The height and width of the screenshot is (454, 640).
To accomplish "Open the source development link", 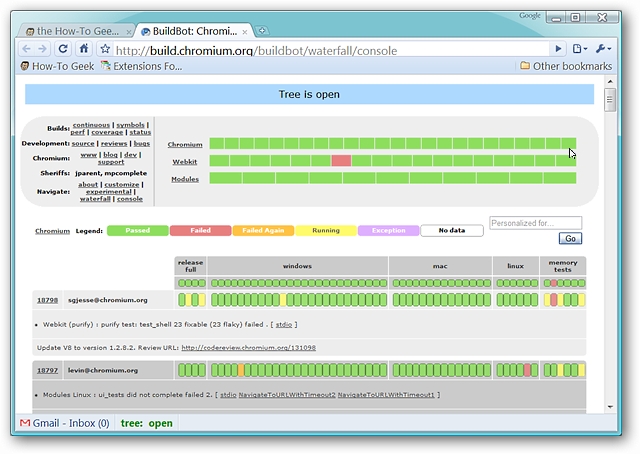I will (x=83, y=144).
